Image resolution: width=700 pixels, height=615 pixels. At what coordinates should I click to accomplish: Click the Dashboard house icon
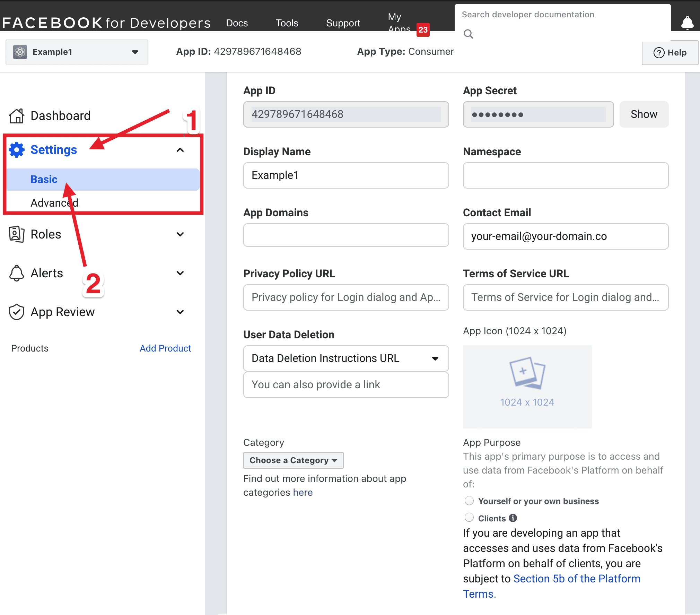click(x=17, y=116)
